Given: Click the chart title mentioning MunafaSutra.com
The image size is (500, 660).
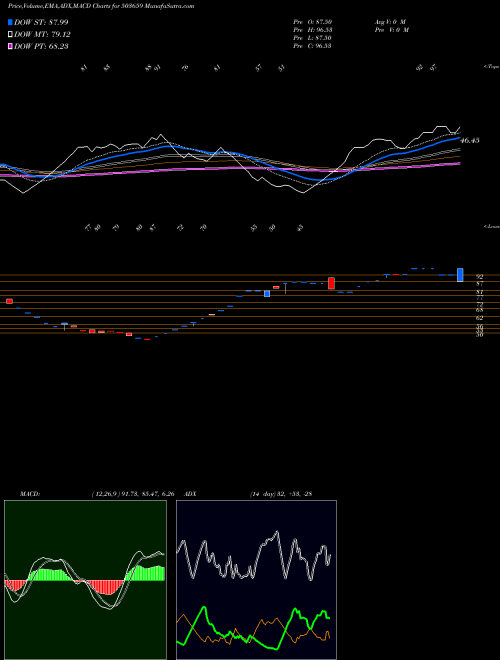Looking at the screenshot, I should [x=101, y=7].
